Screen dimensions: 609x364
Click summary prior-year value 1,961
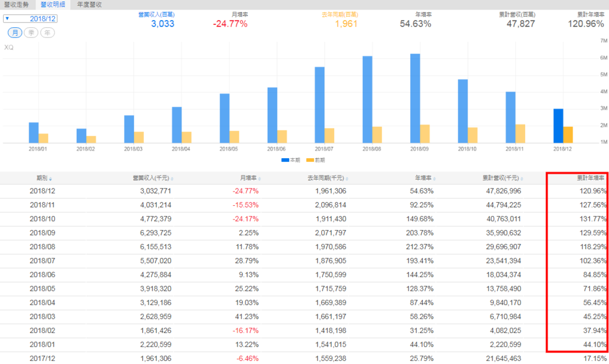(x=346, y=24)
